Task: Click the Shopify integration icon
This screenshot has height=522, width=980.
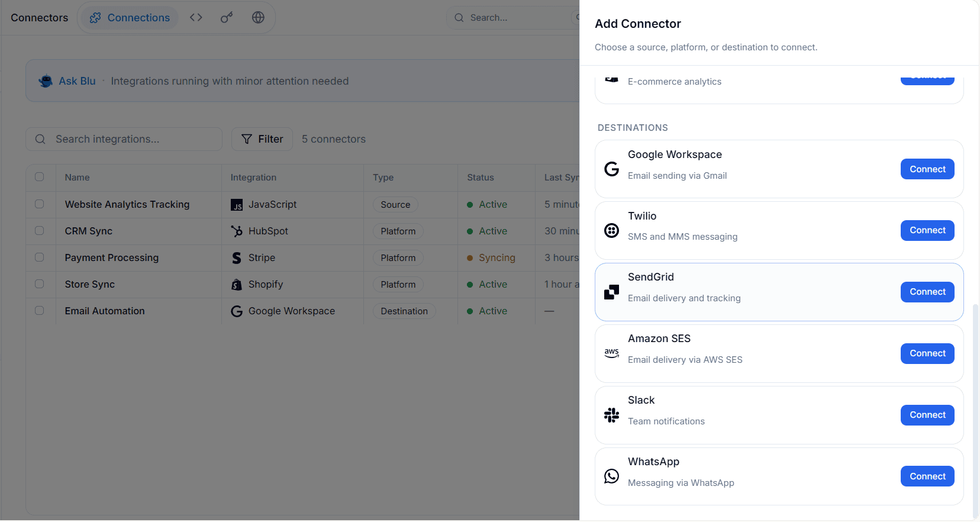Action: pyautogui.click(x=237, y=285)
